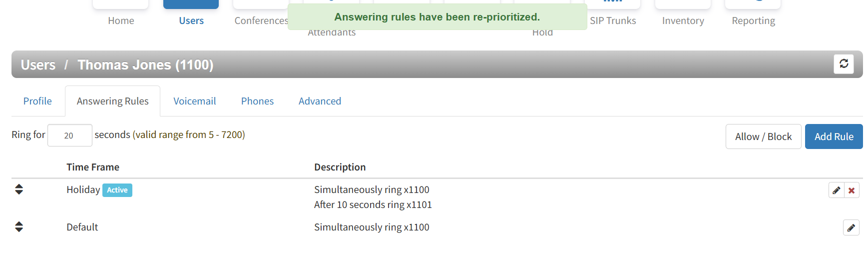Viewport: 868px width, 257px height.
Task: Delete the Holiday answering rule
Action: (852, 190)
